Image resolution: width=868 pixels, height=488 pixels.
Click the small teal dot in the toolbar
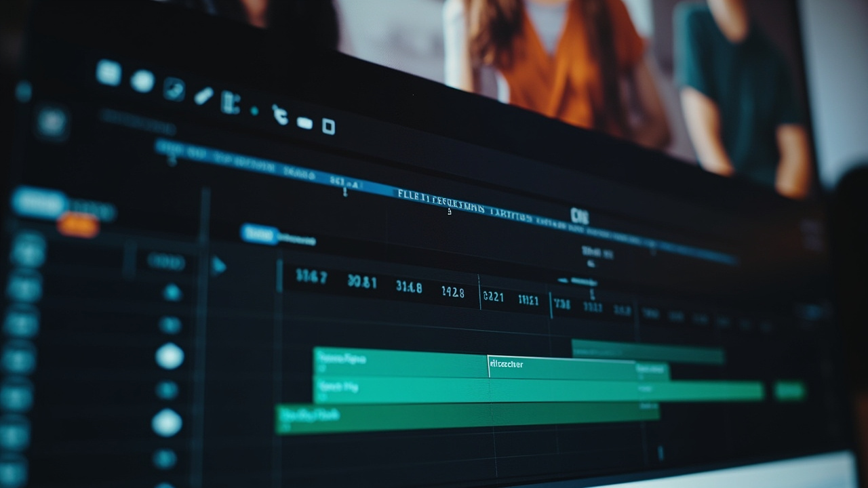click(x=254, y=110)
